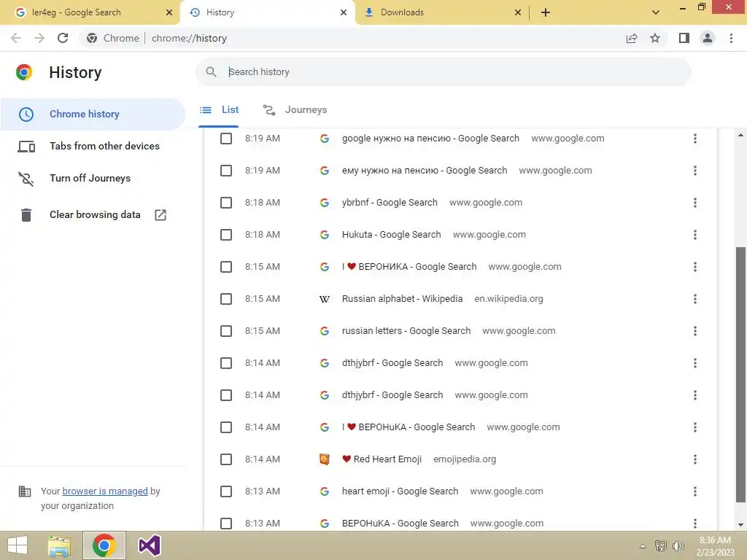Open more actions for Russian alphabet entry
The width and height of the screenshot is (747, 560).
point(695,299)
